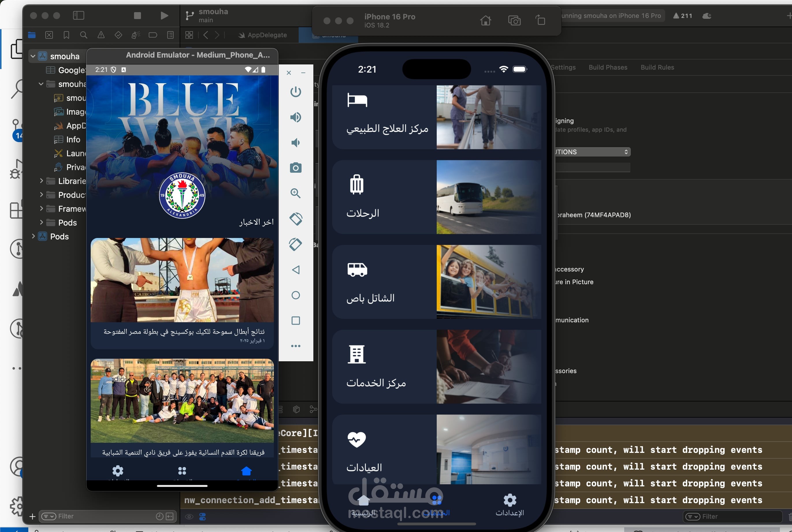Viewport: 792px width, 532px height.
Task: Open the provisioning dropdown ending in UTIONS
Action: [x=593, y=152]
